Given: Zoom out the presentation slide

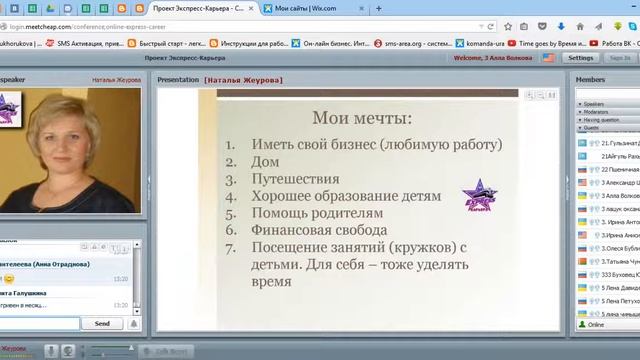Looking at the screenshot, I should [x=540, y=95].
